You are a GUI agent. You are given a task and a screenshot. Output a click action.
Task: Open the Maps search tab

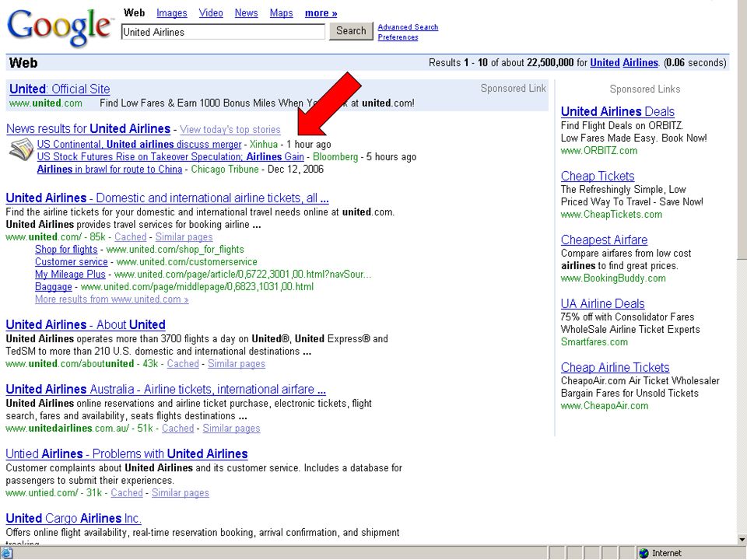tap(281, 13)
